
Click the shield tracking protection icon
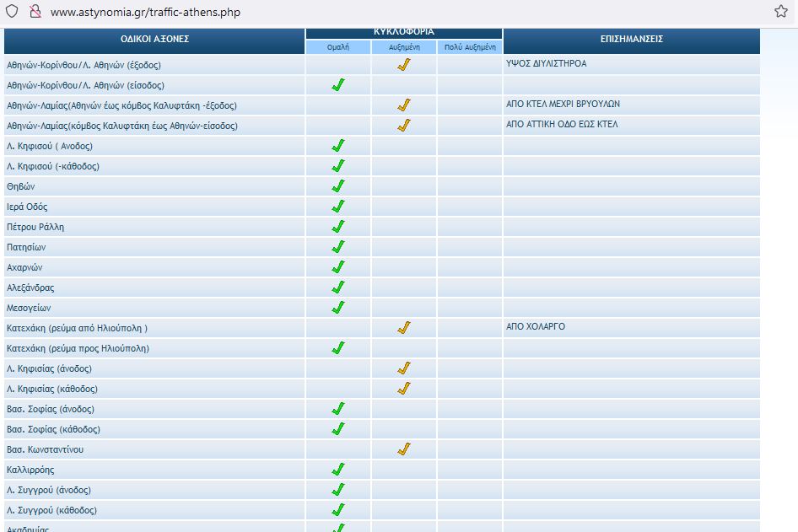coord(12,12)
